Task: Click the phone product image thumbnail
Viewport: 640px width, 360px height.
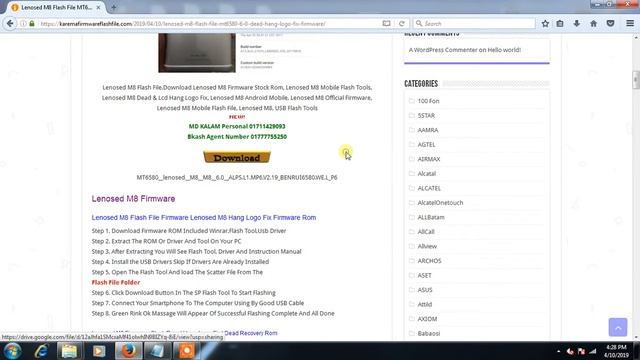Action: 197,53
